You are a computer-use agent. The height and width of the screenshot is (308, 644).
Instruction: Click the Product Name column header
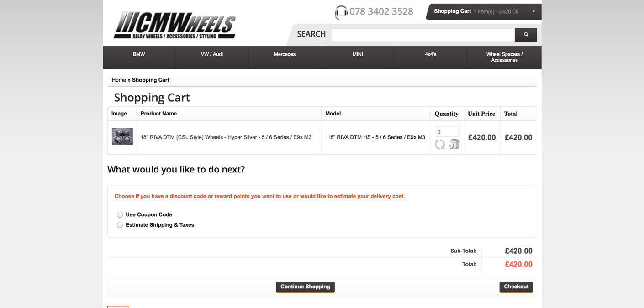click(x=158, y=114)
